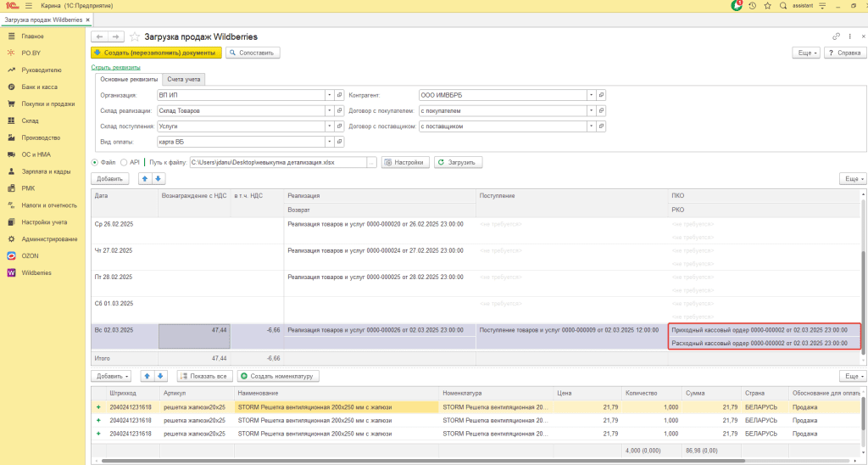Open hamburger main menu in title bar
The height and width of the screenshot is (465, 868).
point(29,6)
